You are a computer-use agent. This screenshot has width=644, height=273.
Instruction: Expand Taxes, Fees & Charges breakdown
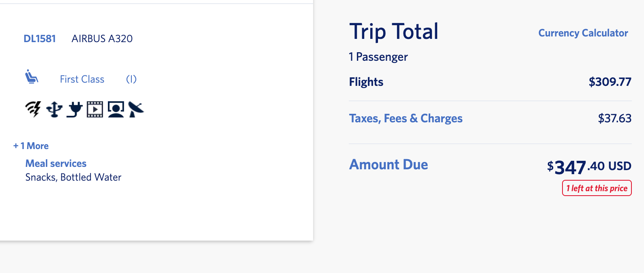pyautogui.click(x=406, y=118)
